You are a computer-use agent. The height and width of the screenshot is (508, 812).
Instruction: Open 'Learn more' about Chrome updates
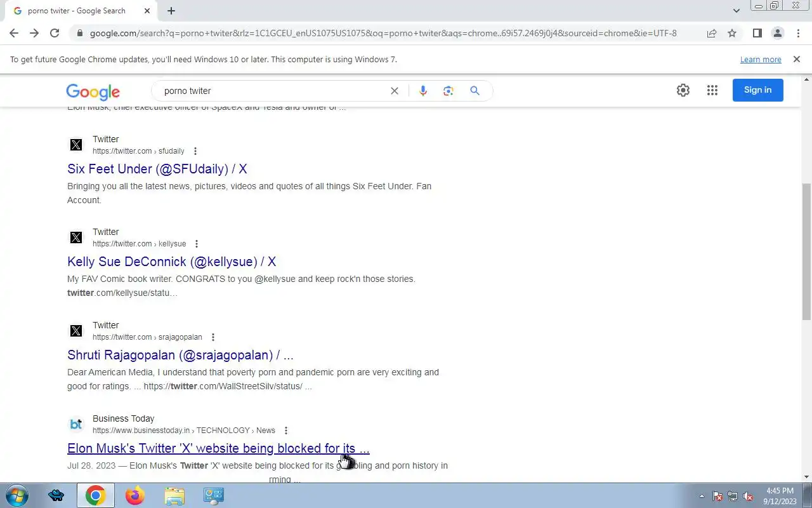761,59
